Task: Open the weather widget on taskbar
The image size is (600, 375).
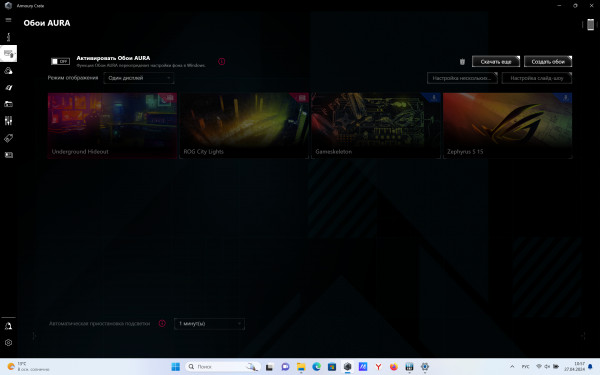Action: pos(29,367)
